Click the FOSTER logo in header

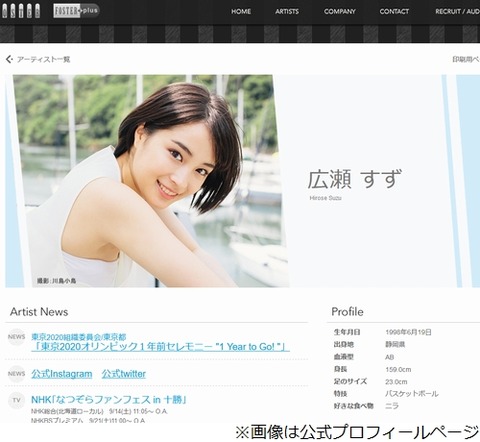pos(21,11)
